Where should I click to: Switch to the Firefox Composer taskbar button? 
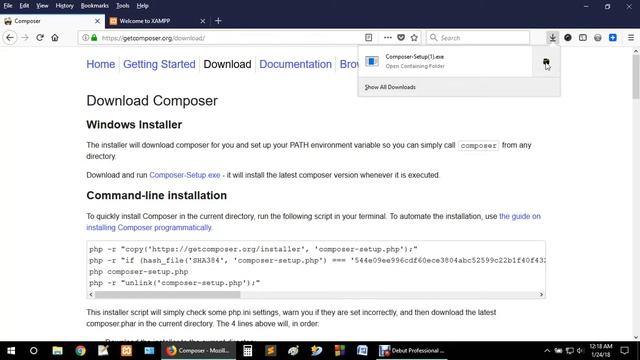[x=198, y=351]
